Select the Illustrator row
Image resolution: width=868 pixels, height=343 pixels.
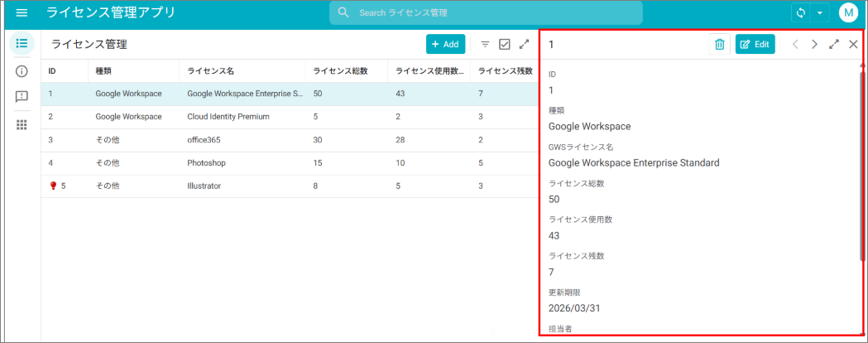pyautogui.click(x=290, y=186)
